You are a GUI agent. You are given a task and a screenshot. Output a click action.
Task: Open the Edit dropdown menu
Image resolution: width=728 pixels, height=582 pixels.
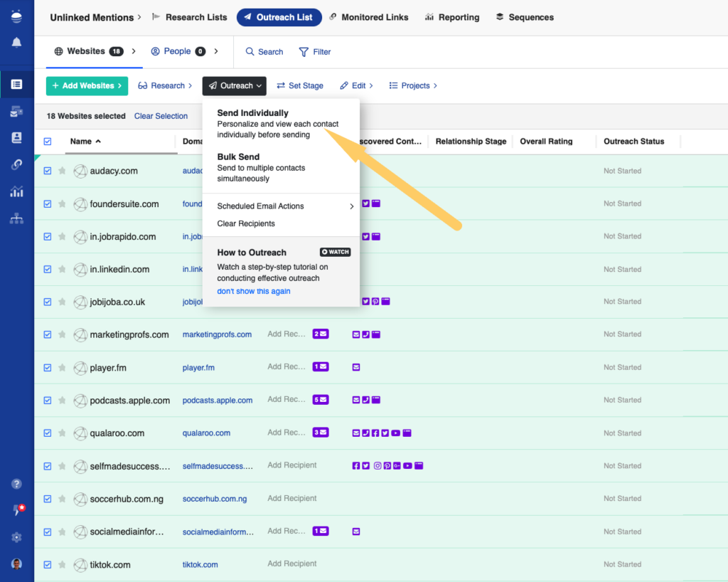click(356, 85)
